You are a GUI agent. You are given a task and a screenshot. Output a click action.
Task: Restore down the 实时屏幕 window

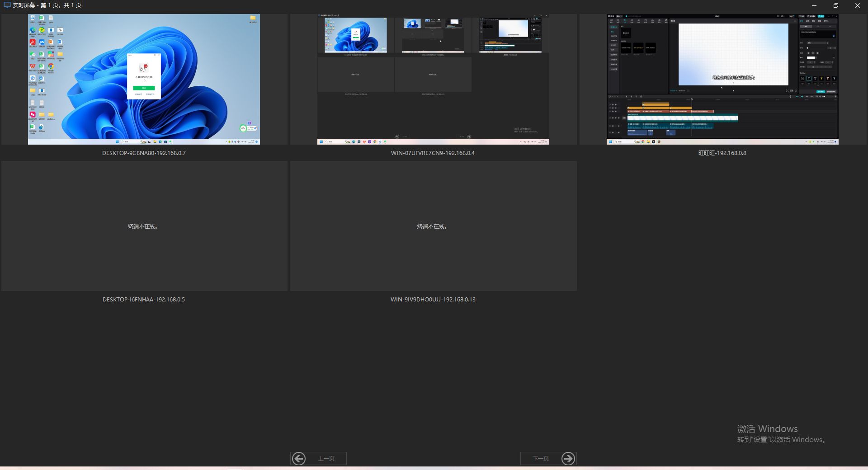(836, 5)
